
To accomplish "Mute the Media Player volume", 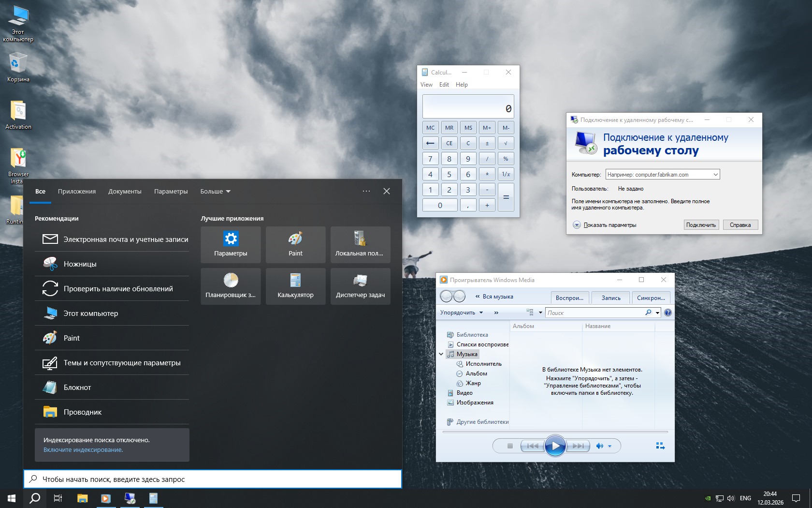I will coord(599,446).
